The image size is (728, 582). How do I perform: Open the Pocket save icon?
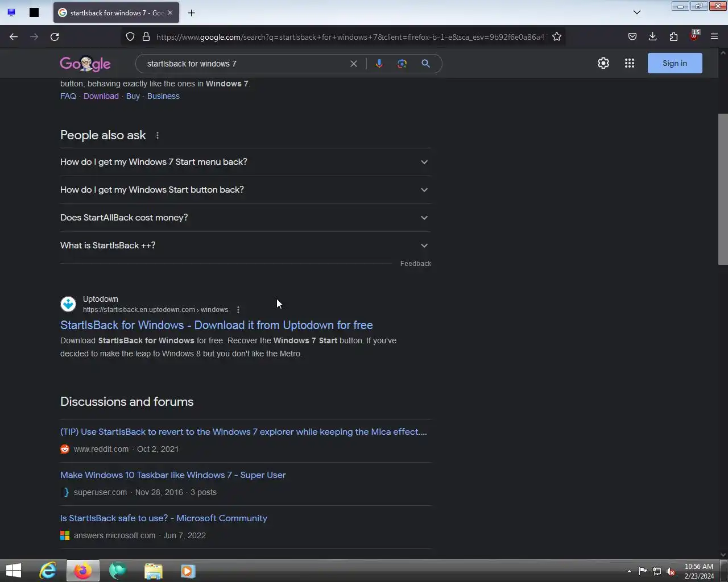632,37
